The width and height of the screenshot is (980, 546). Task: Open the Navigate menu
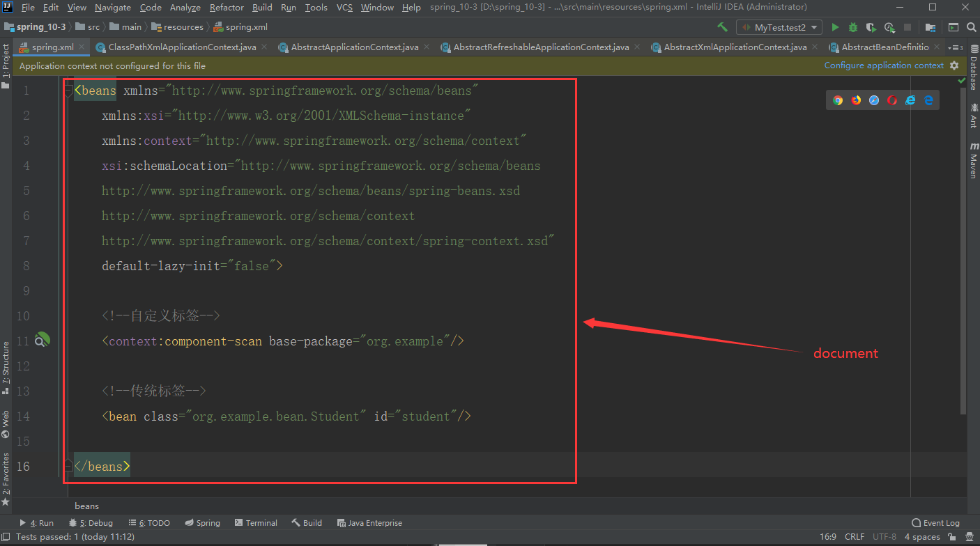click(x=113, y=8)
